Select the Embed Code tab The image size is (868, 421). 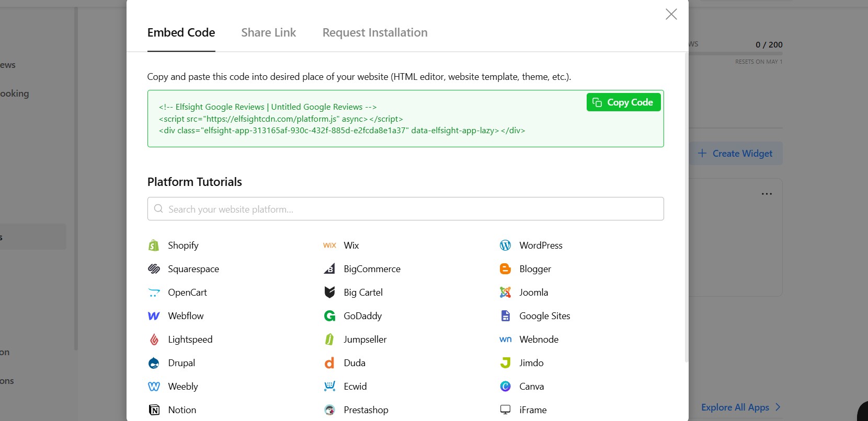tap(181, 32)
